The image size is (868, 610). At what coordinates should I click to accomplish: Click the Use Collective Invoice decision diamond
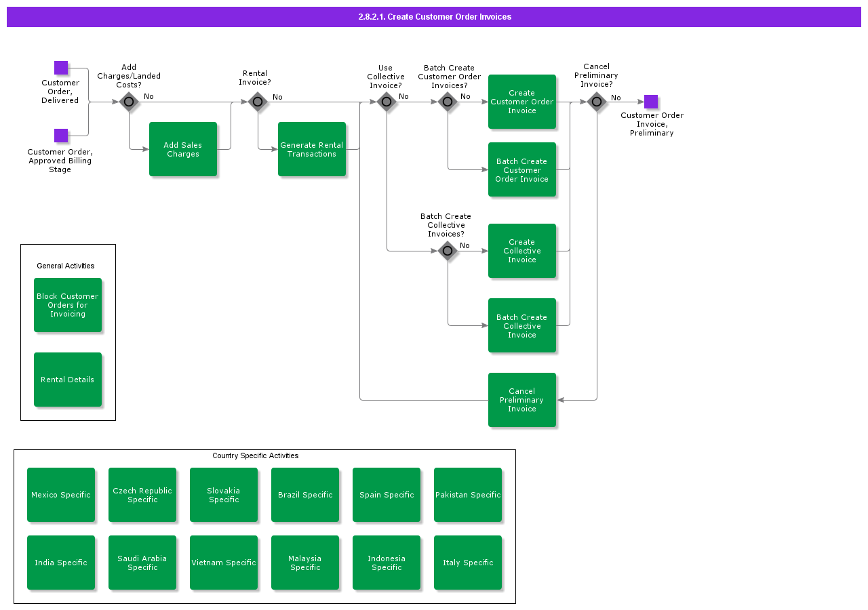pyautogui.click(x=386, y=101)
